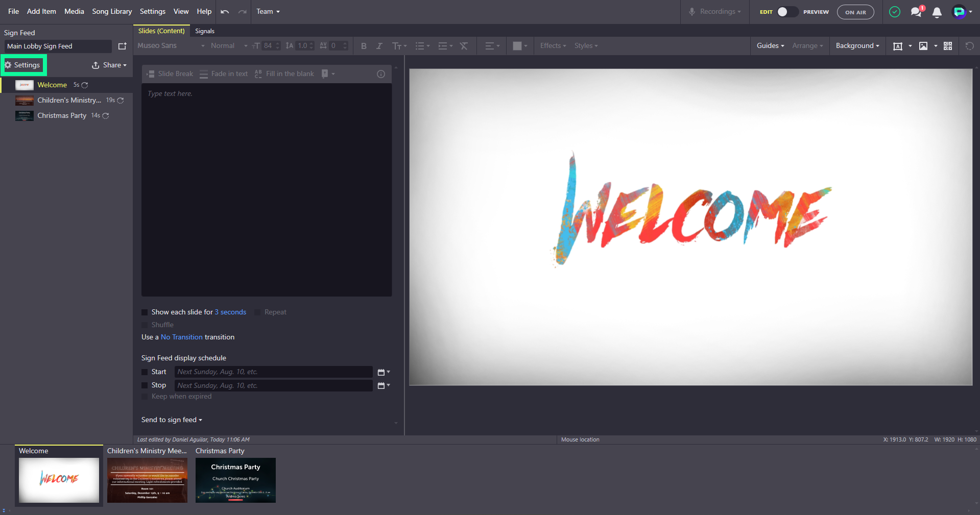The height and width of the screenshot is (515, 980).
Task: Open the chat messages icon
Action: (916, 12)
